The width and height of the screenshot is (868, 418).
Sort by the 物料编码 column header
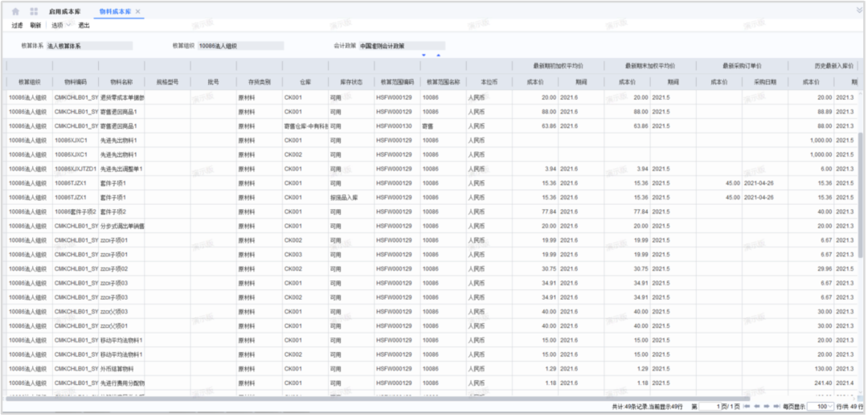pyautogui.click(x=76, y=82)
